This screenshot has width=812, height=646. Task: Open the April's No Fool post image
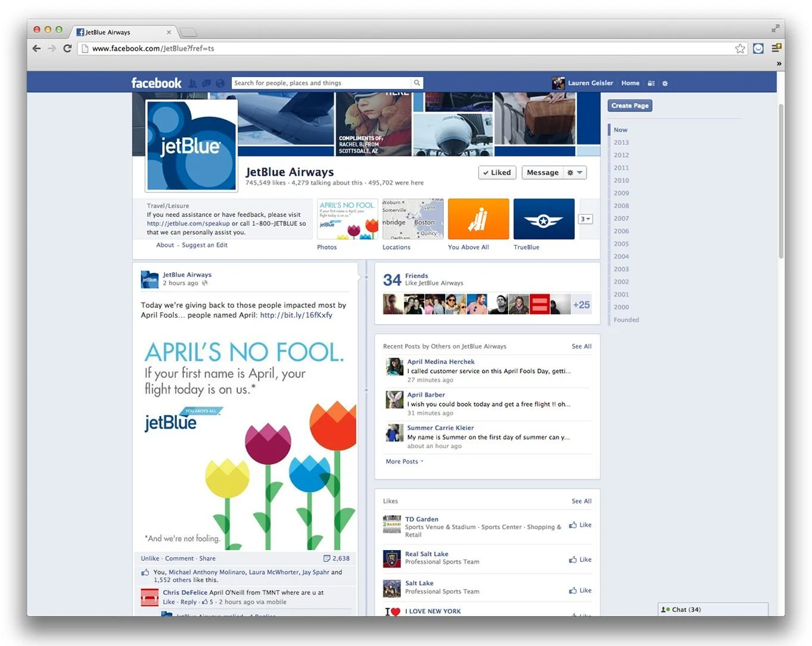click(245, 439)
